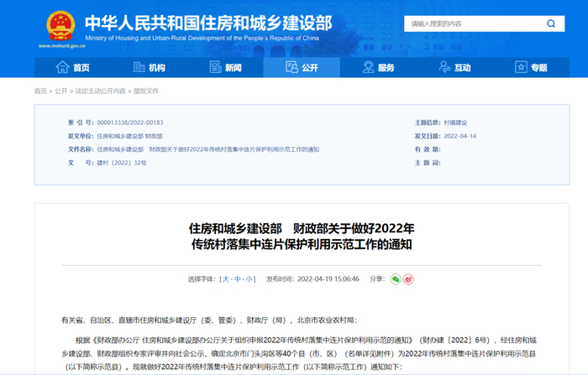Open the 专题 navigation tab
The image size is (588, 375).
coord(532,67)
